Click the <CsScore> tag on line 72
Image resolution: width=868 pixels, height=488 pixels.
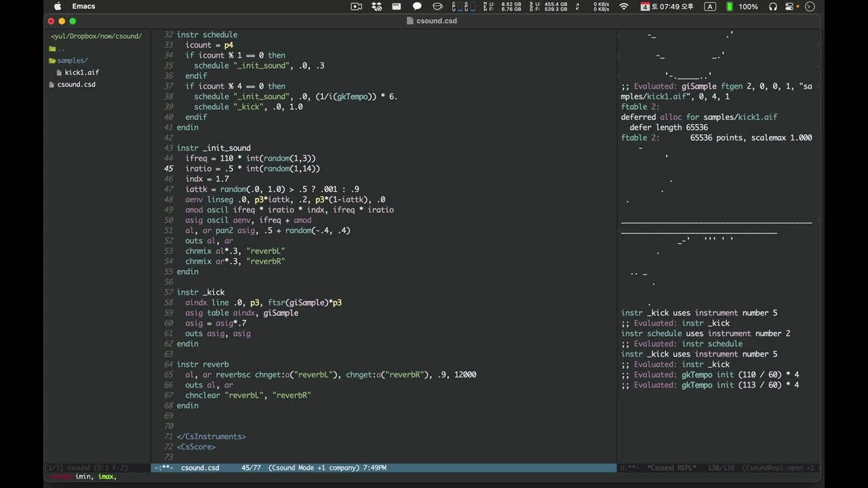[196, 447]
